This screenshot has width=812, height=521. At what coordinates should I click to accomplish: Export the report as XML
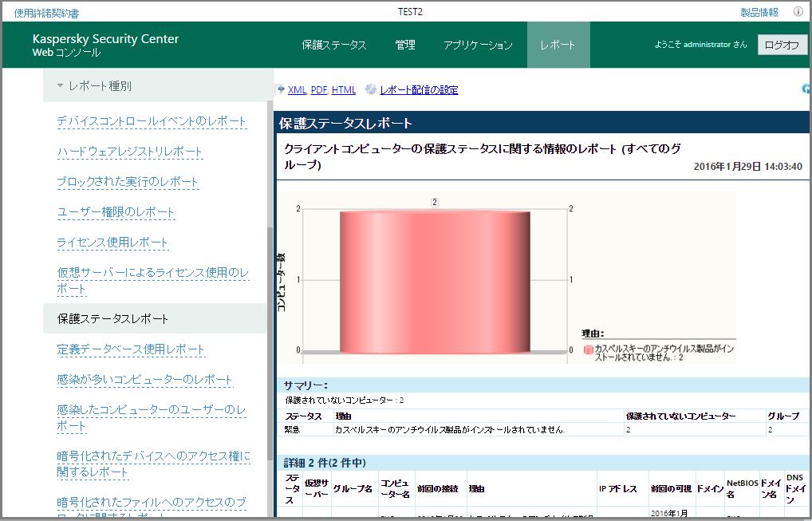pyautogui.click(x=297, y=89)
